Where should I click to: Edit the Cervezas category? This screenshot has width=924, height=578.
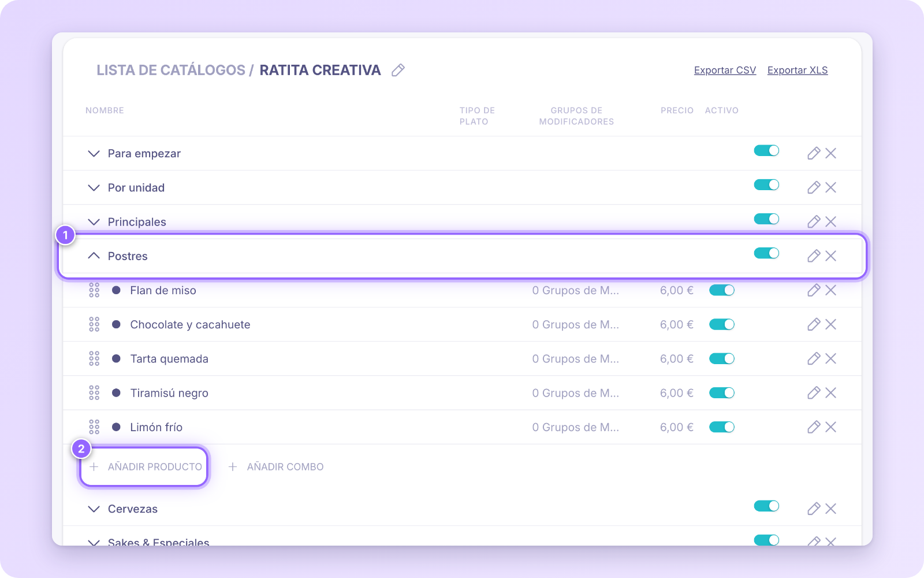pyautogui.click(x=814, y=509)
